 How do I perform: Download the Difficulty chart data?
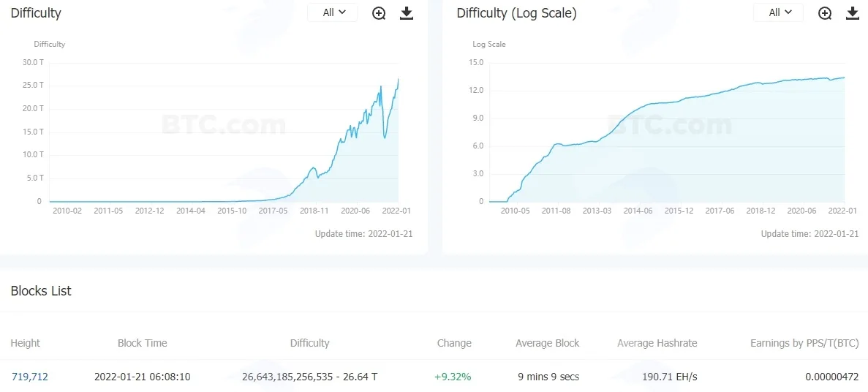coord(407,13)
